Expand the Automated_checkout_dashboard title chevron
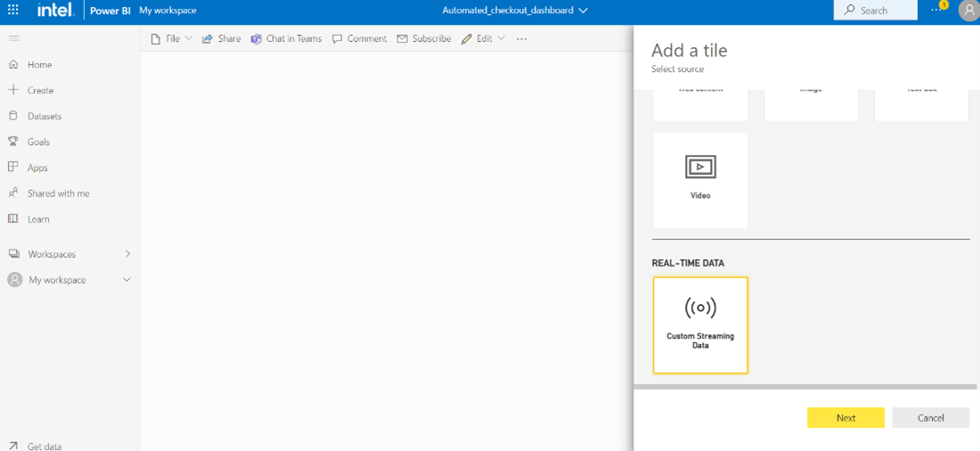 [x=584, y=11]
